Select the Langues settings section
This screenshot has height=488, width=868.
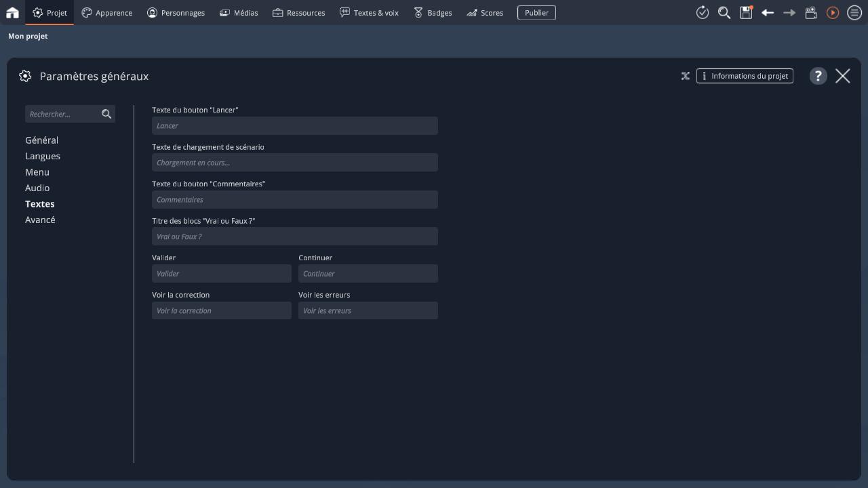(x=43, y=156)
